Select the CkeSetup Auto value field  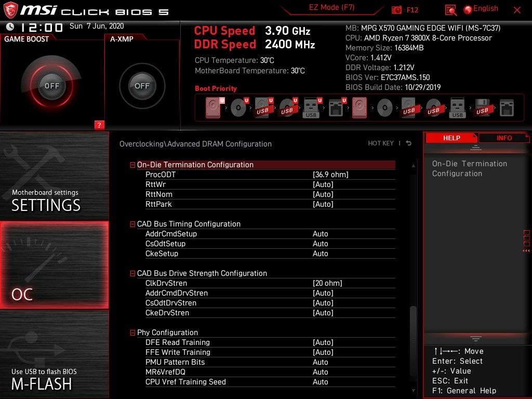tap(320, 253)
